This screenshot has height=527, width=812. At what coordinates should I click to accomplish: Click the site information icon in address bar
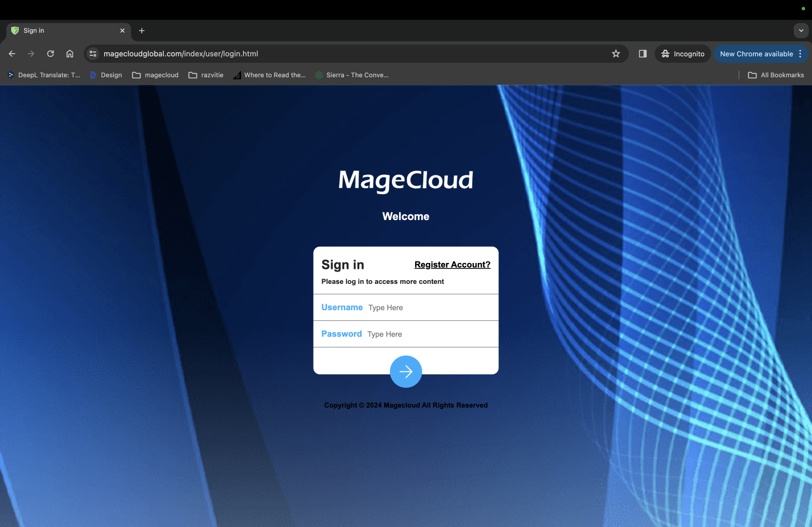pyautogui.click(x=92, y=54)
